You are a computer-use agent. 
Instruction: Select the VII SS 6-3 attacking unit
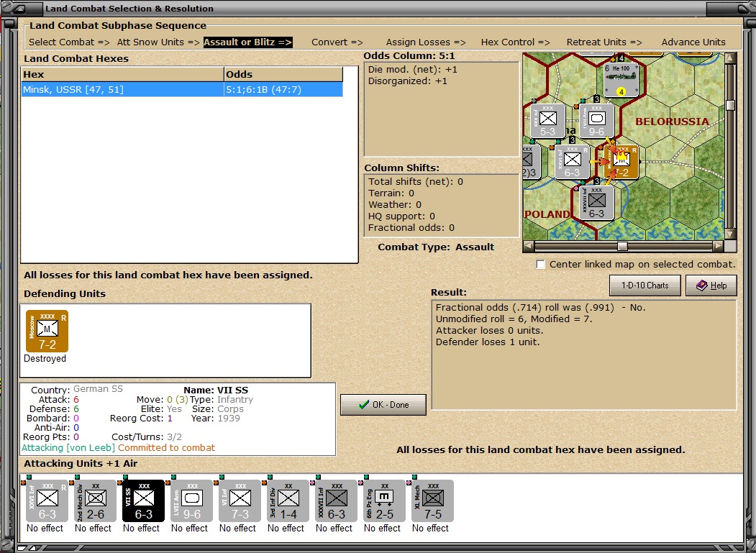[x=143, y=501]
